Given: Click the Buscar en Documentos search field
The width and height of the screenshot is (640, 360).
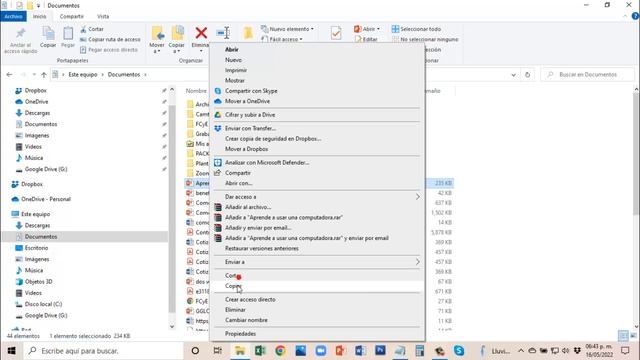Looking at the screenshot, I should tap(588, 75).
